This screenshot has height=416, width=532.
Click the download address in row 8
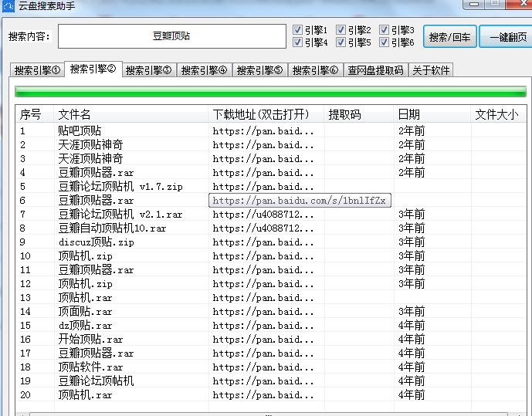(263, 228)
